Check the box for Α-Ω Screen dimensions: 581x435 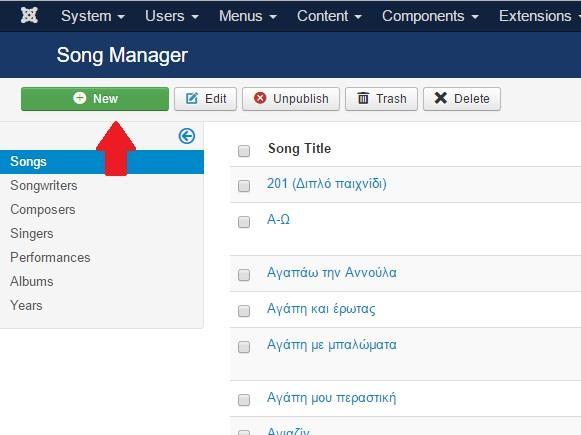point(244,222)
